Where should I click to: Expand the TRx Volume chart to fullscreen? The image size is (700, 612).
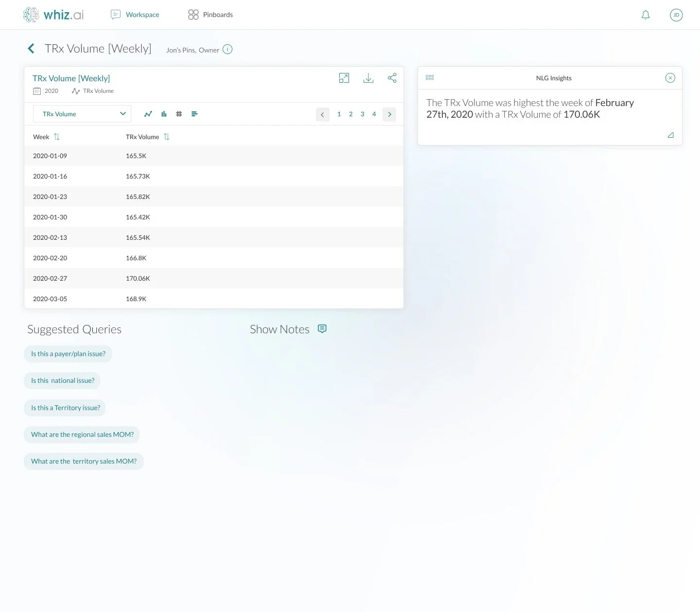pos(344,78)
